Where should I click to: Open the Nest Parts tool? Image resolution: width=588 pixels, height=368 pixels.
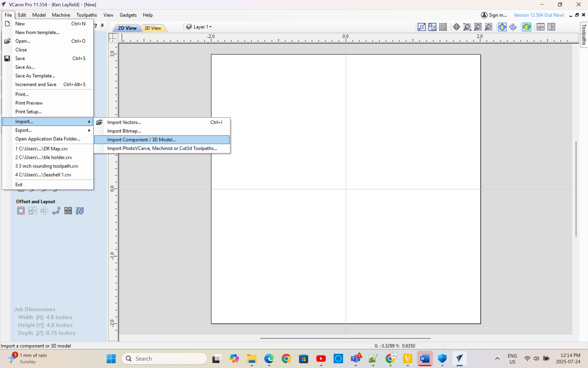[x=68, y=211]
